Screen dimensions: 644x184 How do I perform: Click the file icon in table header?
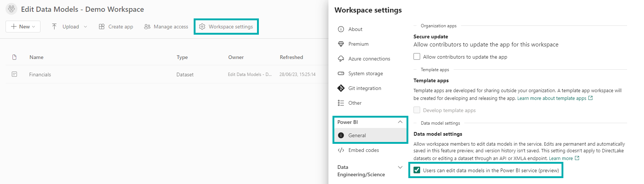14,57
